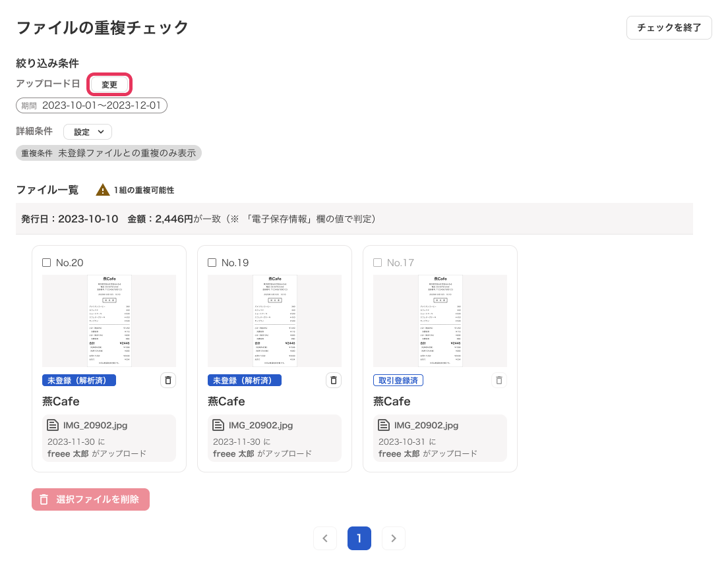Open receipt thumbnail of No.17
Viewport: 728px width, 566px height.
[x=440, y=321]
